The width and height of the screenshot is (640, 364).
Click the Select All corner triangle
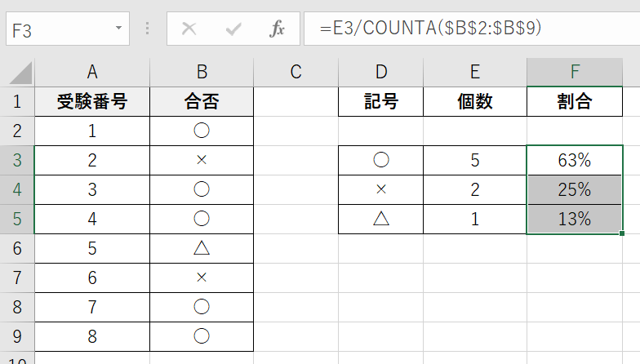click(x=18, y=72)
